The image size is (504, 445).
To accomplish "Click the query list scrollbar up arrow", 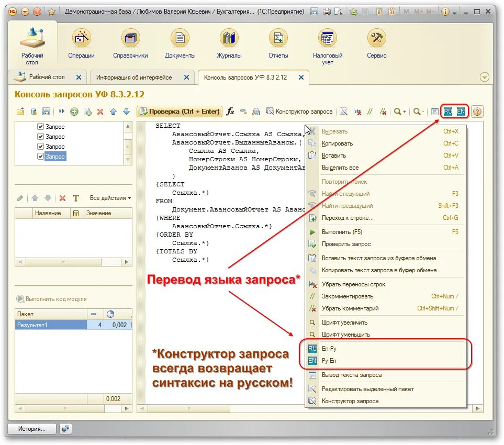I will (128, 127).
